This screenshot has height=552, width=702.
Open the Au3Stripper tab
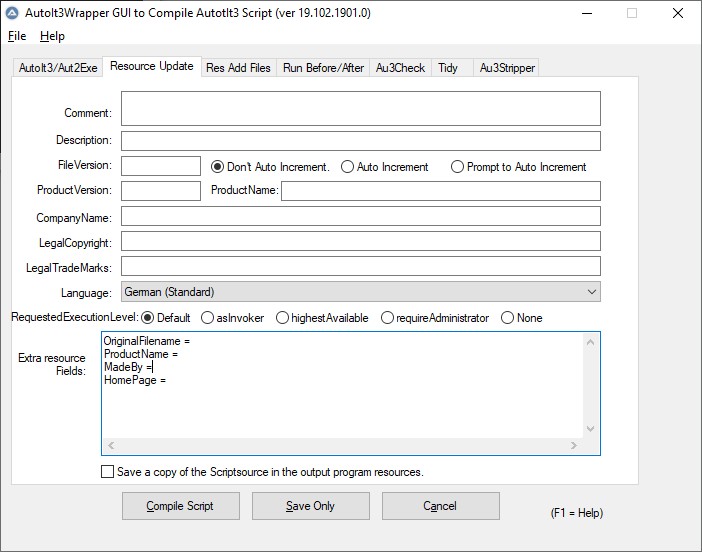[x=507, y=68]
